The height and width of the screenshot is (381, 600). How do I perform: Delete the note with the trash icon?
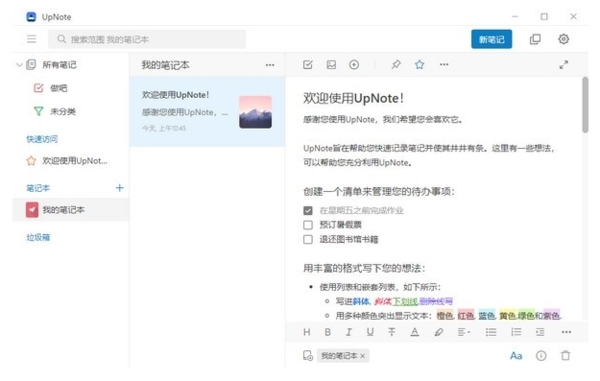(565, 356)
